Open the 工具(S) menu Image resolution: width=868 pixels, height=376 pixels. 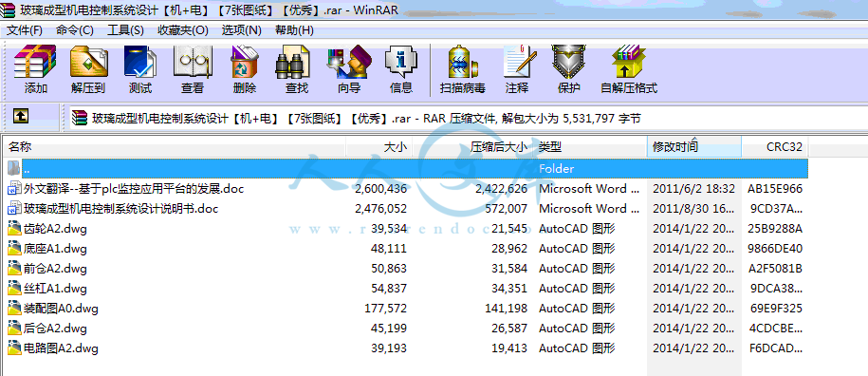click(125, 29)
